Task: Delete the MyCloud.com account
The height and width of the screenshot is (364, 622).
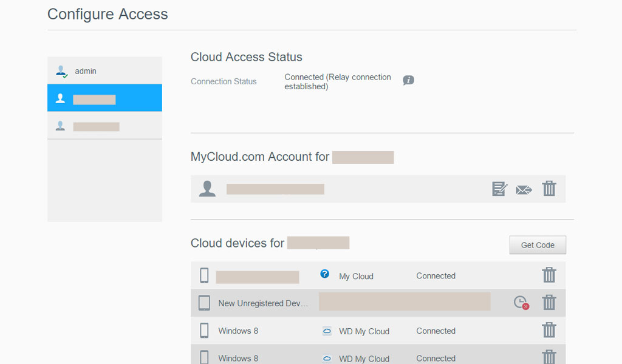Action: [549, 189]
